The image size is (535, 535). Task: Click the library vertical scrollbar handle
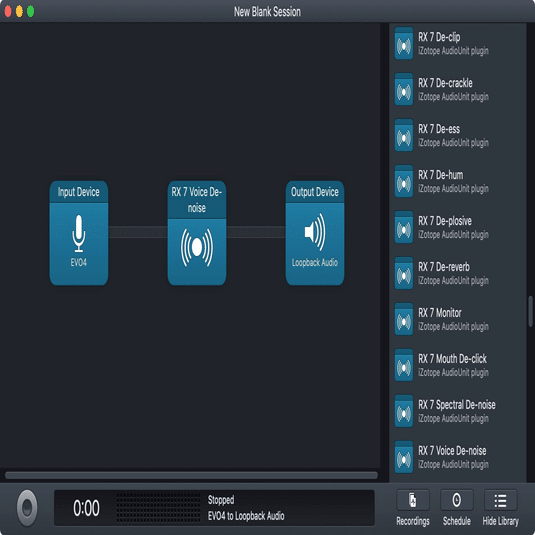[x=531, y=312]
